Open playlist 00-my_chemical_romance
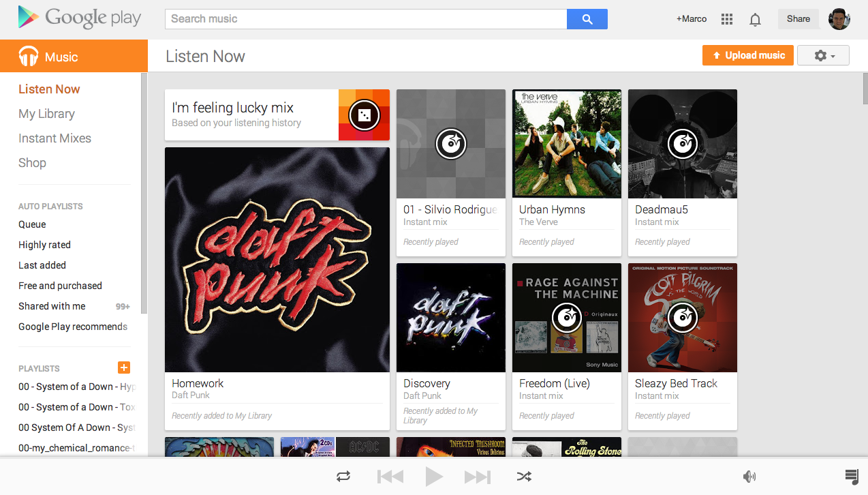The width and height of the screenshot is (868, 495). tap(77, 448)
